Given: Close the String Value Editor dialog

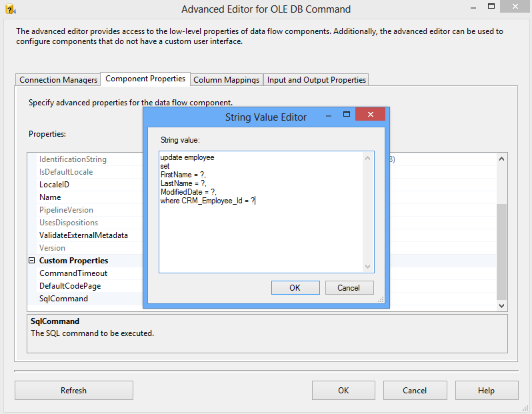Looking at the screenshot, I should coord(371,115).
